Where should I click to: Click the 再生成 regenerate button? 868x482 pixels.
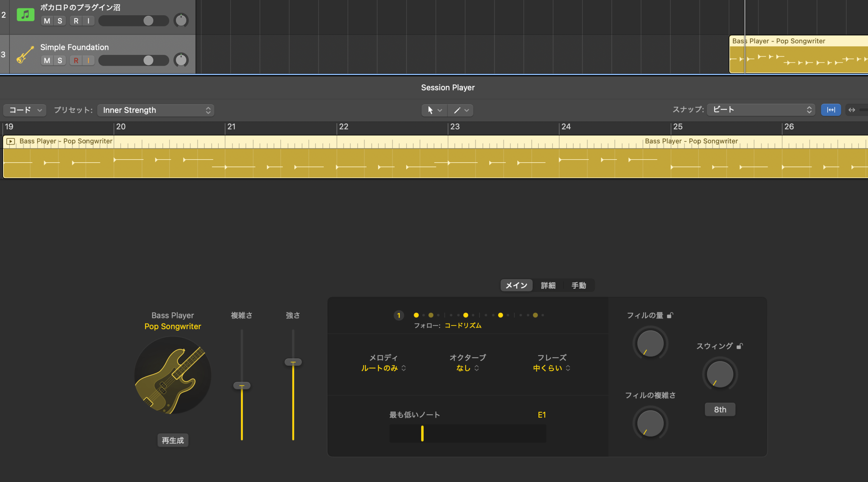click(x=173, y=440)
